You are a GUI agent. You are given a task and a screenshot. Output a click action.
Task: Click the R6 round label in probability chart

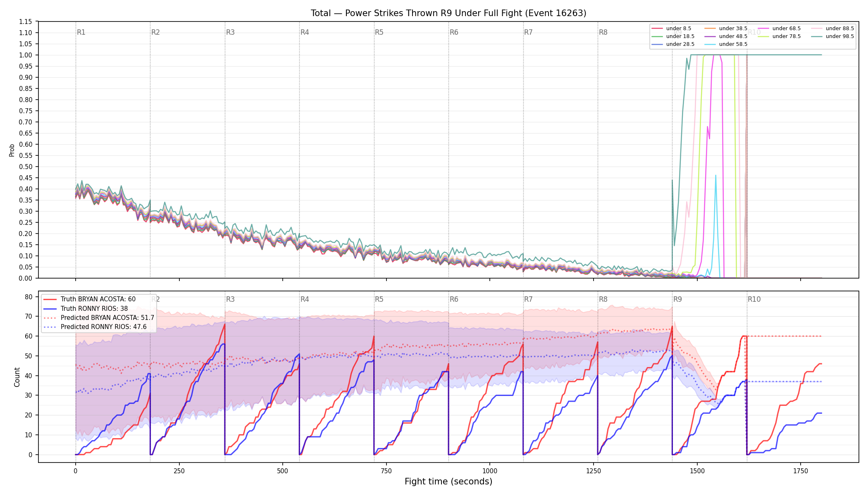[x=454, y=32]
